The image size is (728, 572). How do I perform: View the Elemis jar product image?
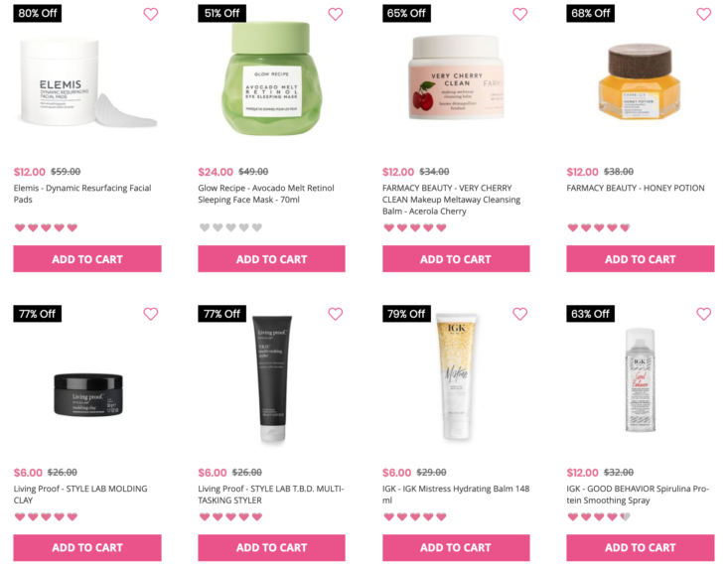88,83
